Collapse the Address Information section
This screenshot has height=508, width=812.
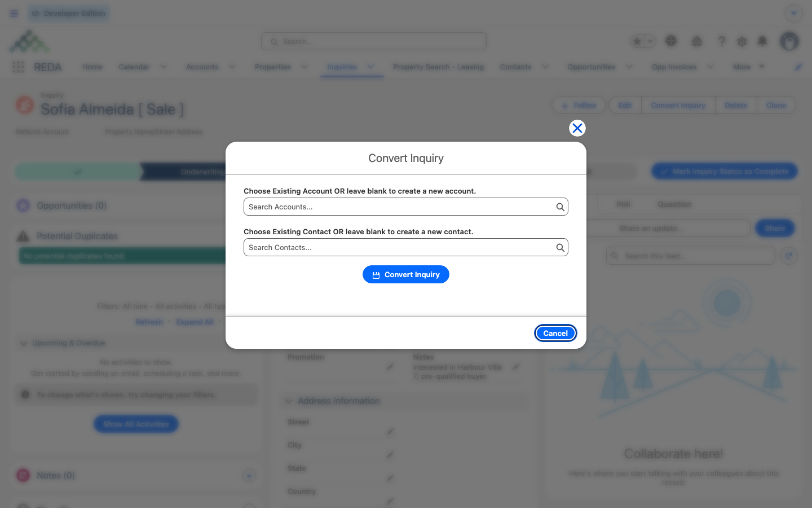click(289, 401)
